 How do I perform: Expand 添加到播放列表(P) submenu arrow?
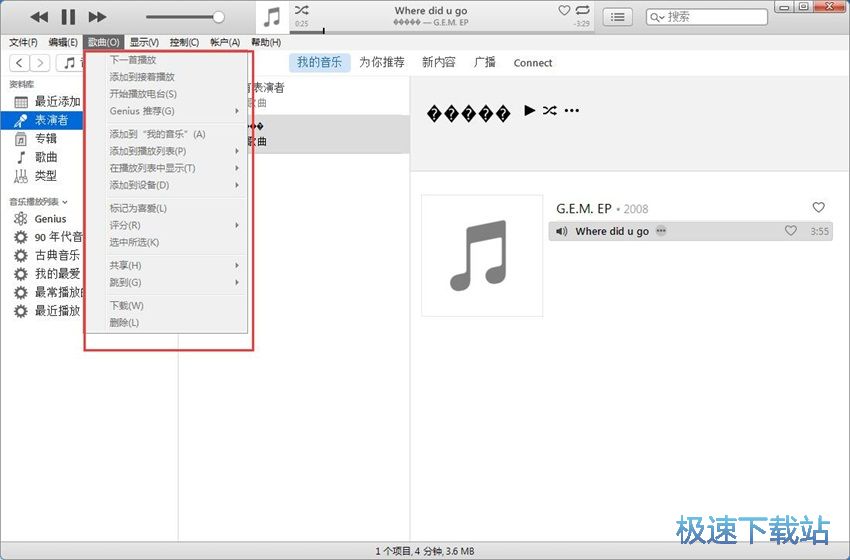pyautogui.click(x=237, y=151)
